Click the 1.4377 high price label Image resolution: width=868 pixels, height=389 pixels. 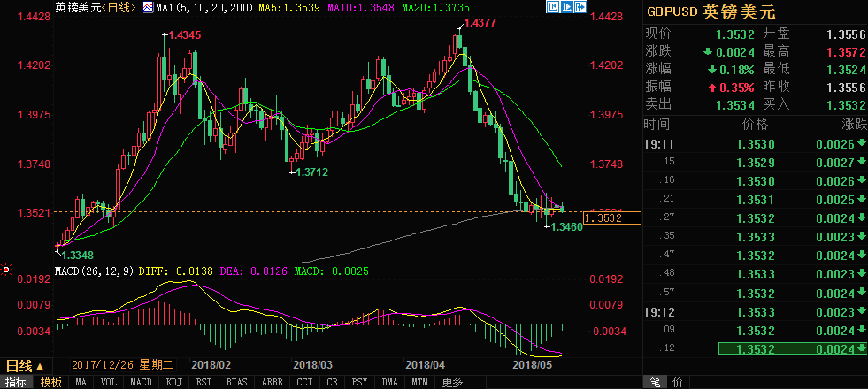coord(480,23)
